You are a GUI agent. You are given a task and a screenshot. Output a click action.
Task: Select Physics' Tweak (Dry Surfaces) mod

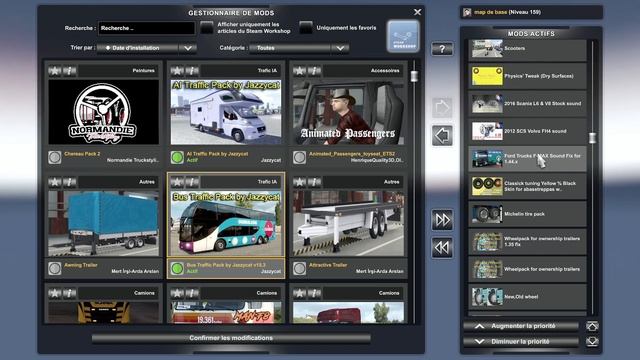(527, 76)
